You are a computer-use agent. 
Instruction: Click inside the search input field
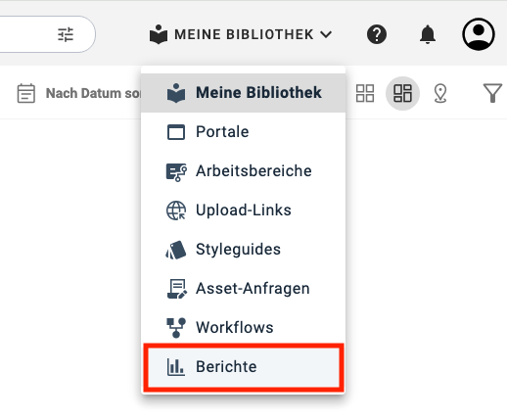26,34
